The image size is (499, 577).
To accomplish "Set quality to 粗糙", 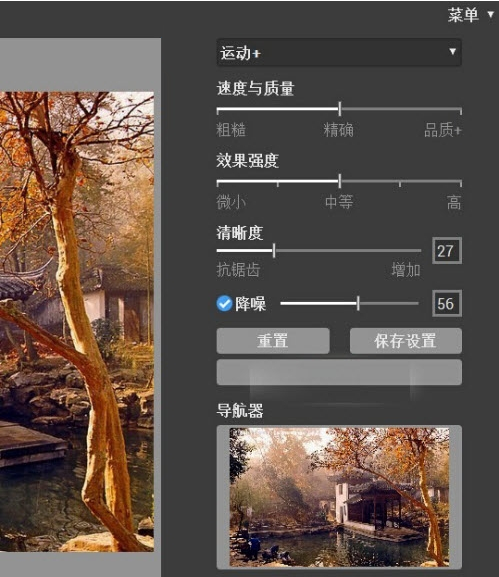I will (x=231, y=130).
